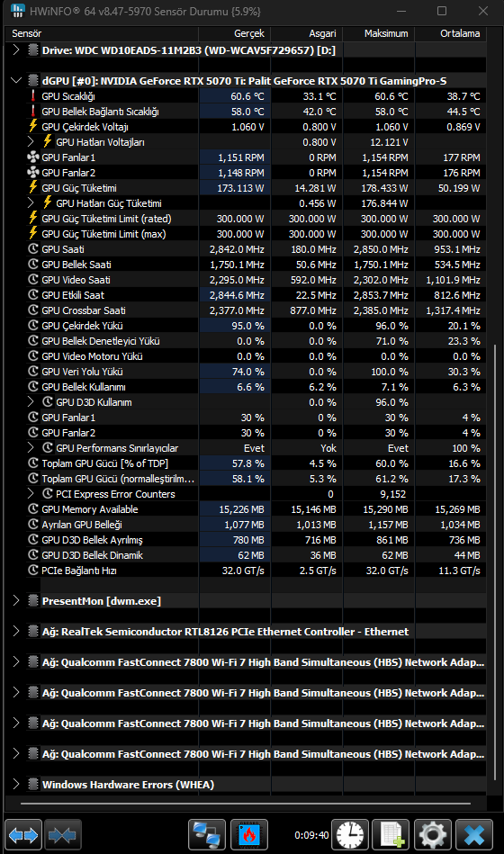Click the expand/collapse arrows toolbar button
Image resolution: width=504 pixels, height=854 pixels.
coord(23,834)
